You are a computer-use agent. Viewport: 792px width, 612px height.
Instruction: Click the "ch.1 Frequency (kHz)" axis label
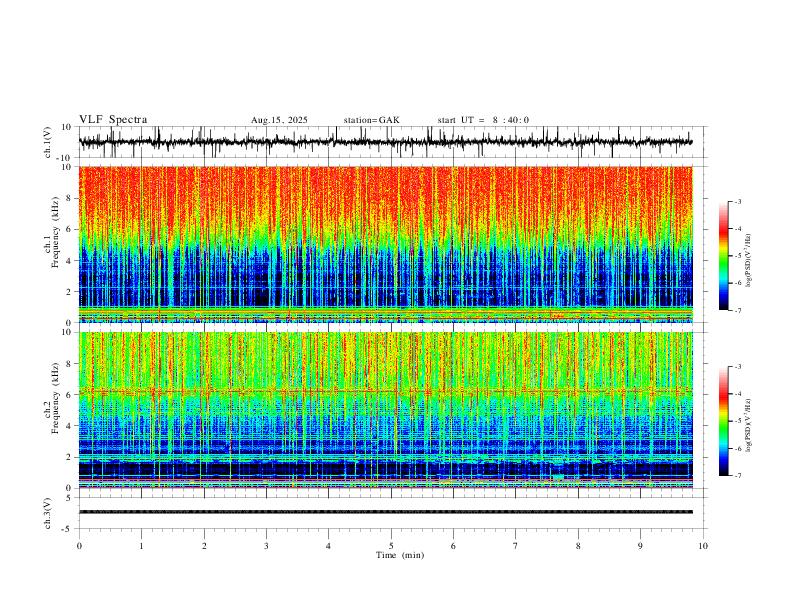pos(52,233)
